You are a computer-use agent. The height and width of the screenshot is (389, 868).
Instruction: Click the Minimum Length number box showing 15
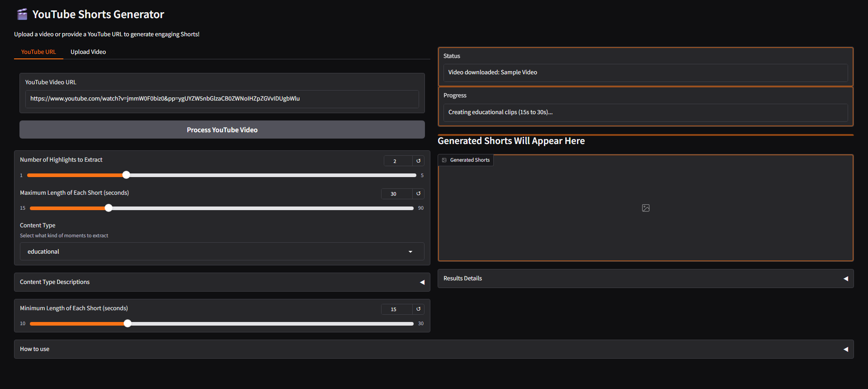click(397, 309)
